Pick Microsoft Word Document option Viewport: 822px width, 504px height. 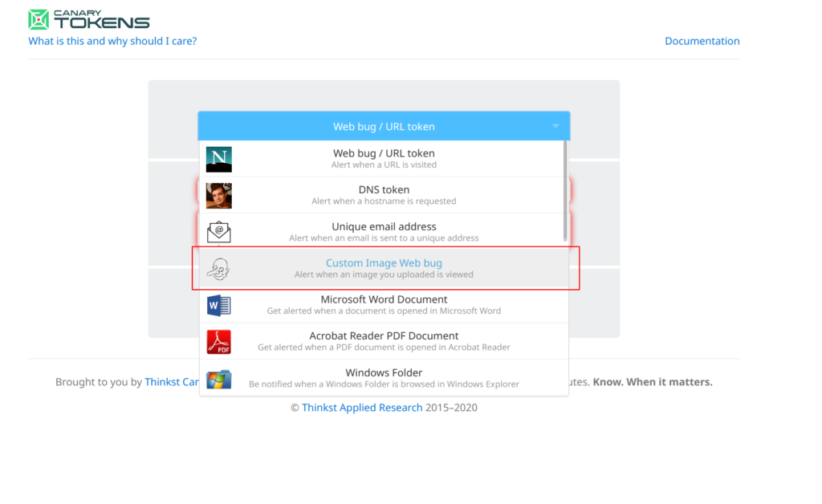coord(384,304)
